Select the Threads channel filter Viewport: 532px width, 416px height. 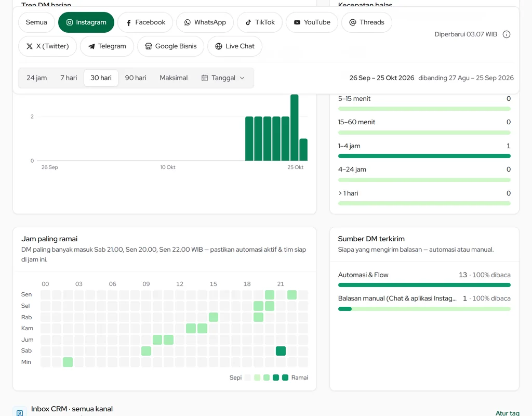[x=367, y=22]
